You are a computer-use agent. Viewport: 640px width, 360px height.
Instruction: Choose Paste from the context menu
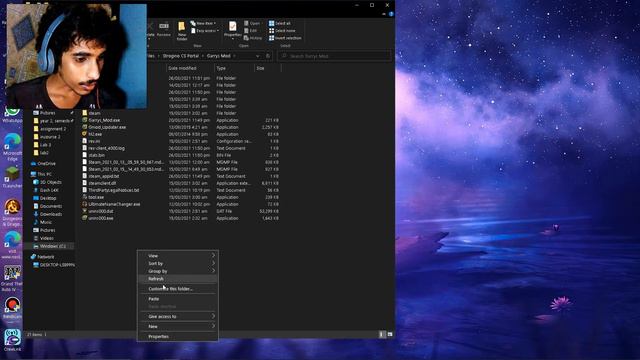(178, 299)
